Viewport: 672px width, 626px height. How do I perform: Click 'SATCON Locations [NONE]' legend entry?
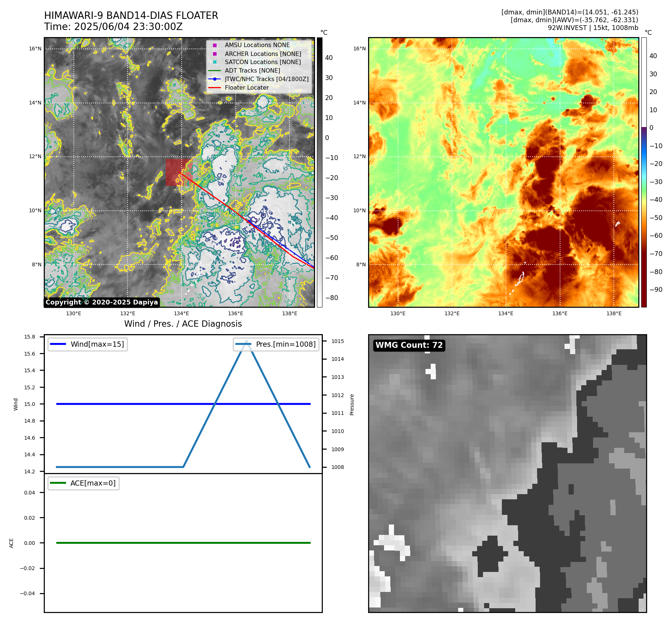(x=263, y=62)
